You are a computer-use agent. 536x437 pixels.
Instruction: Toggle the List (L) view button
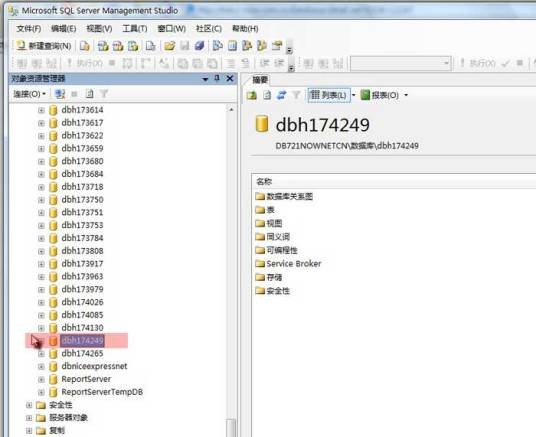click(x=329, y=95)
